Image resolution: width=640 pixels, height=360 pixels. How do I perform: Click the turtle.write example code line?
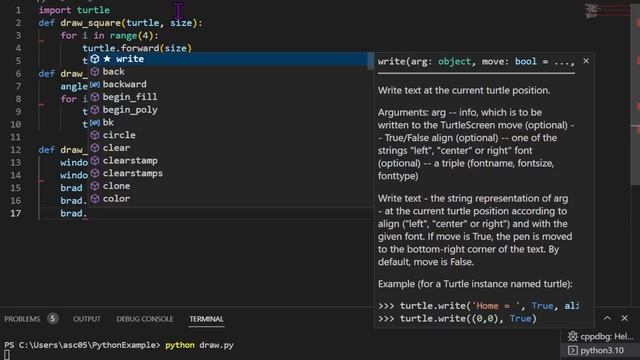click(x=478, y=306)
